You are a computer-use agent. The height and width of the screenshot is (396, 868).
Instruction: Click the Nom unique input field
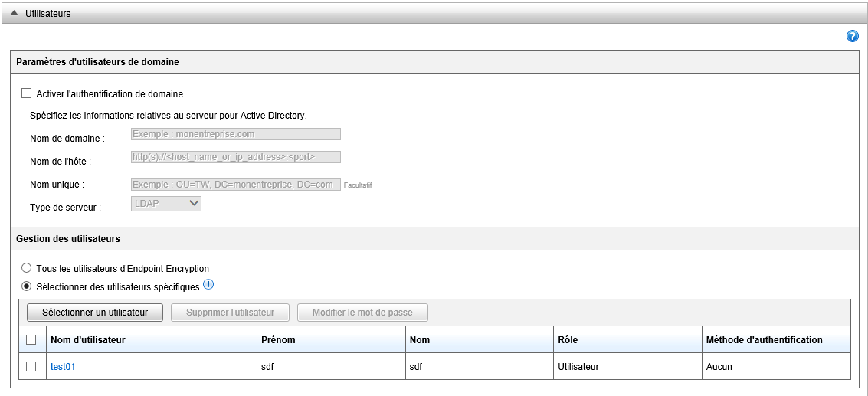tap(235, 185)
